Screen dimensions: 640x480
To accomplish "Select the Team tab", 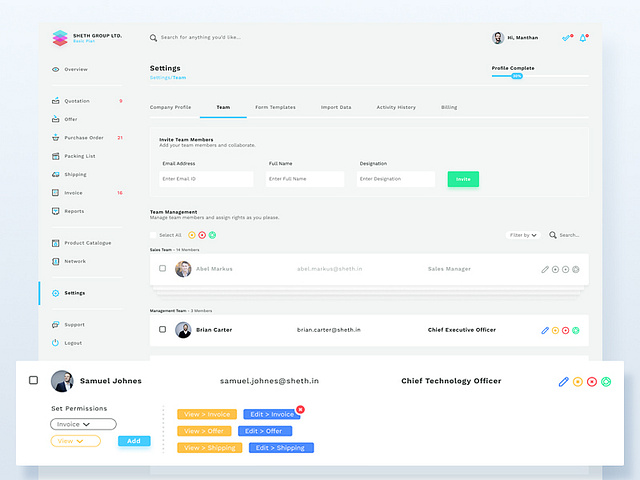I will tap(223, 107).
